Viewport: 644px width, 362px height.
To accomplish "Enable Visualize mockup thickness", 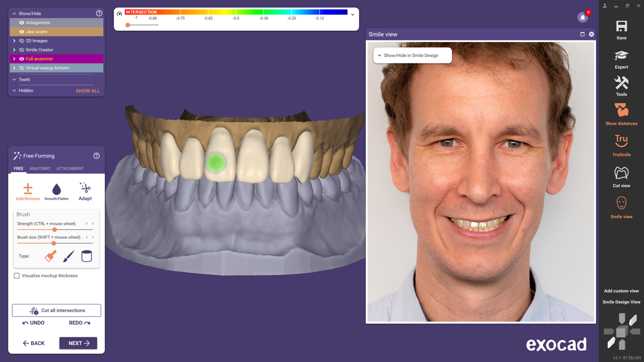I will click(17, 275).
